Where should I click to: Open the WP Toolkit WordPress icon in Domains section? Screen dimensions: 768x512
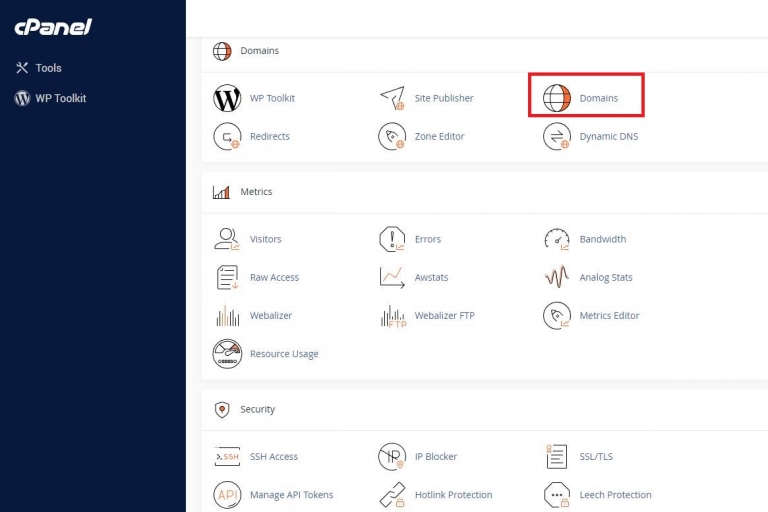227,98
